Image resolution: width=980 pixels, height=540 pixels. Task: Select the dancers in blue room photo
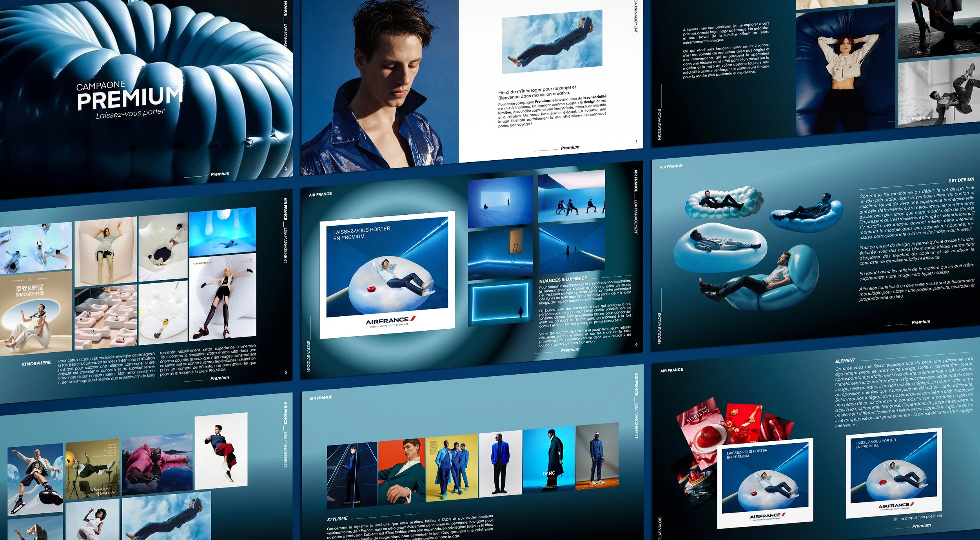pyautogui.click(x=572, y=196)
